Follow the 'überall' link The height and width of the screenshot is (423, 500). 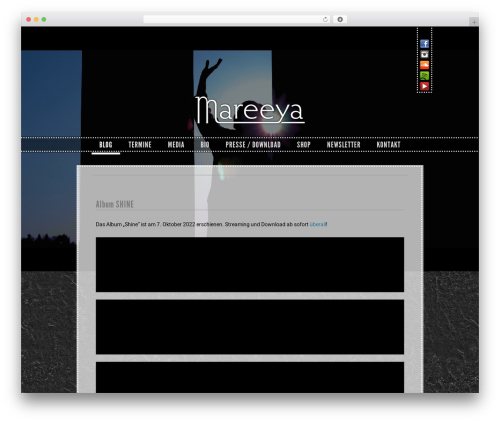[x=318, y=224]
